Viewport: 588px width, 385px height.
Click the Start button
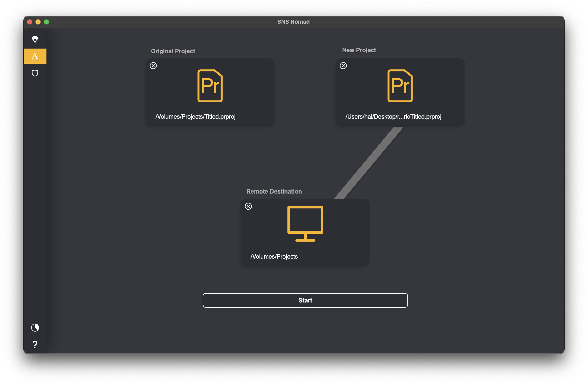coord(305,300)
